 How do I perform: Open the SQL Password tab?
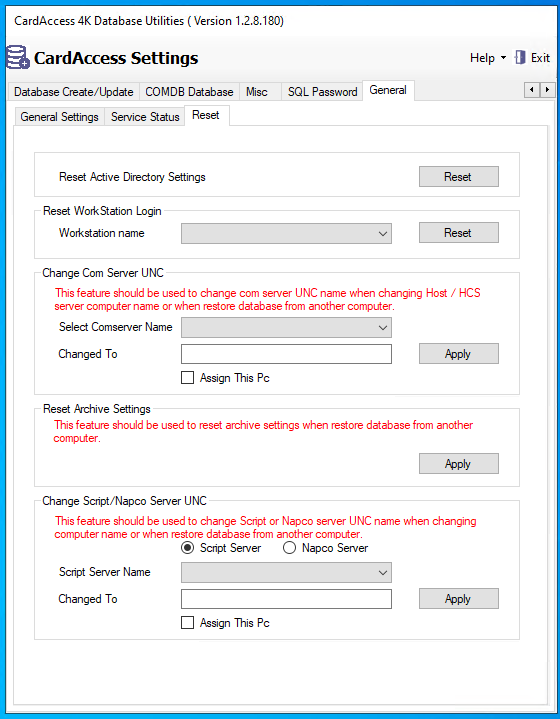pyautogui.click(x=322, y=92)
